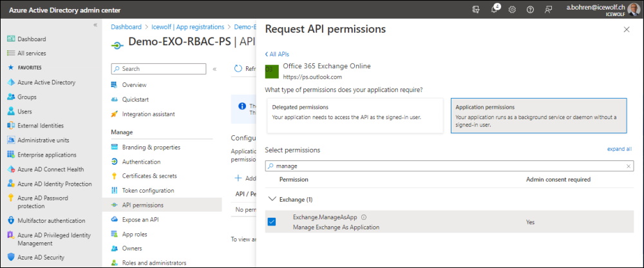Choose Delegated permissions type
Screen dimensions: 644x268
coord(355,115)
